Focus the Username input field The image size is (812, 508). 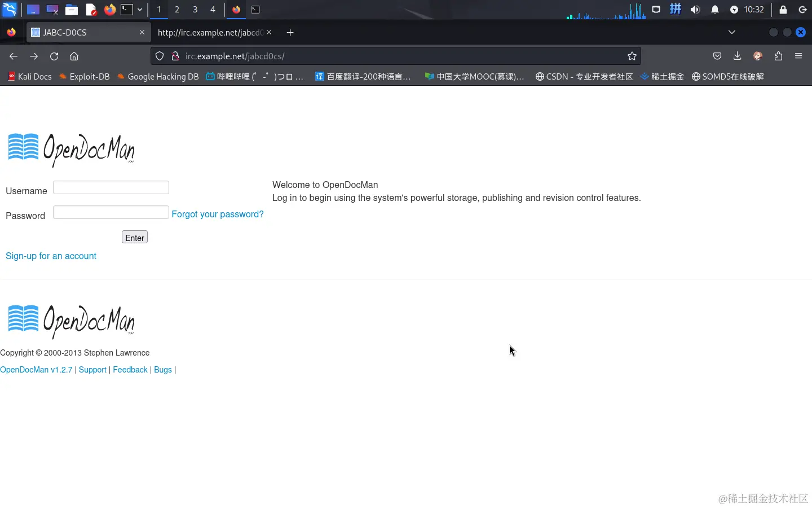[111, 187]
